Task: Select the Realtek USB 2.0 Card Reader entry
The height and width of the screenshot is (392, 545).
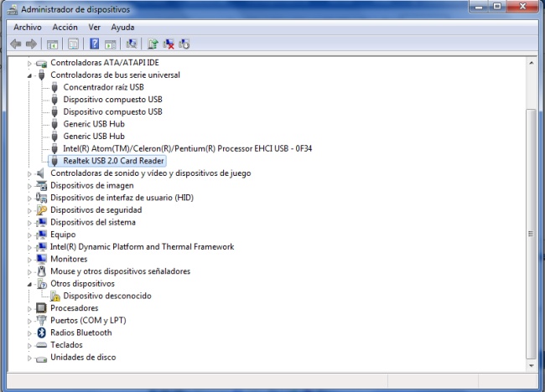Action: (x=113, y=161)
